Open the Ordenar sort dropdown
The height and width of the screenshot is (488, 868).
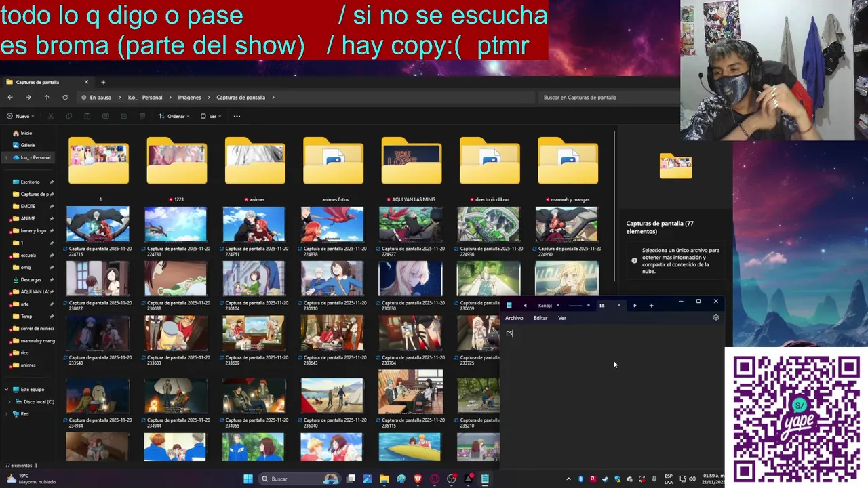pos(174,116)
